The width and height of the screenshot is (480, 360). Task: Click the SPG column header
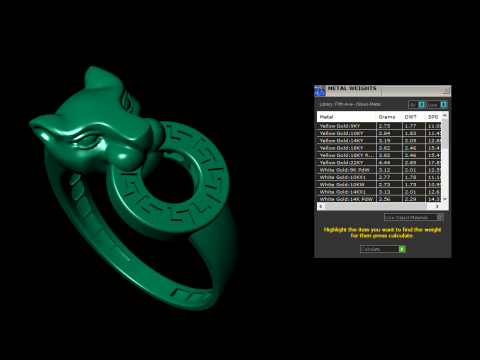(433, 117)
